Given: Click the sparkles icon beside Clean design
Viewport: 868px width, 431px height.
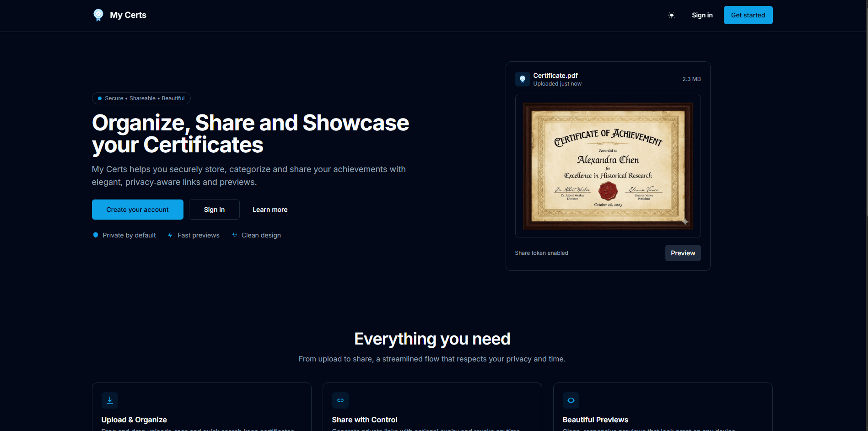Looking at the screenshot, I should [x=234, y=235].
